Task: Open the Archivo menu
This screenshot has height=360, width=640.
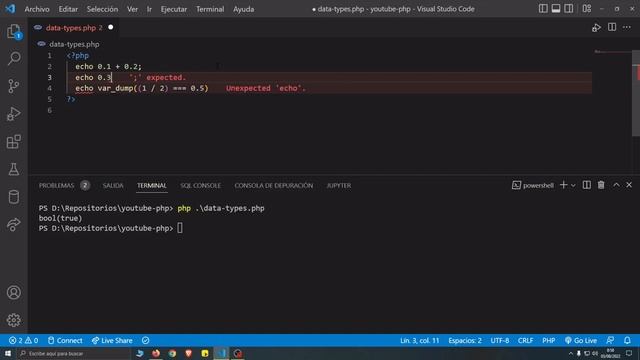Action: [37, 9]
